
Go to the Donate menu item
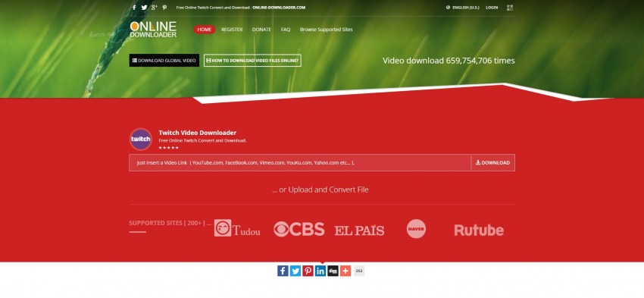(x=261, y=30)
